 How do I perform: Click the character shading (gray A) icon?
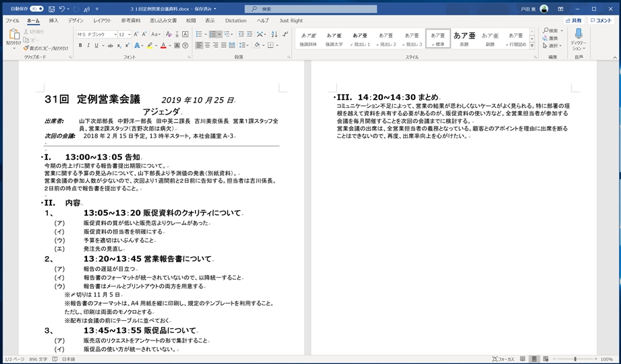point(177,46)
